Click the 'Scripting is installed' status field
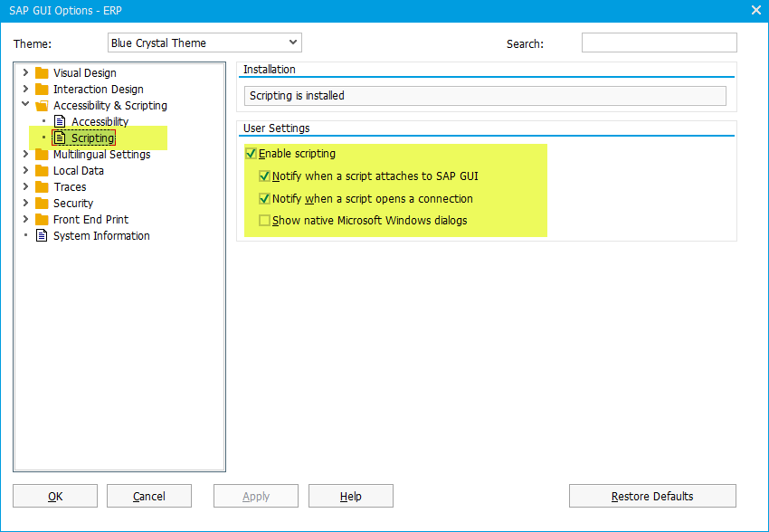 click(485, 96)
